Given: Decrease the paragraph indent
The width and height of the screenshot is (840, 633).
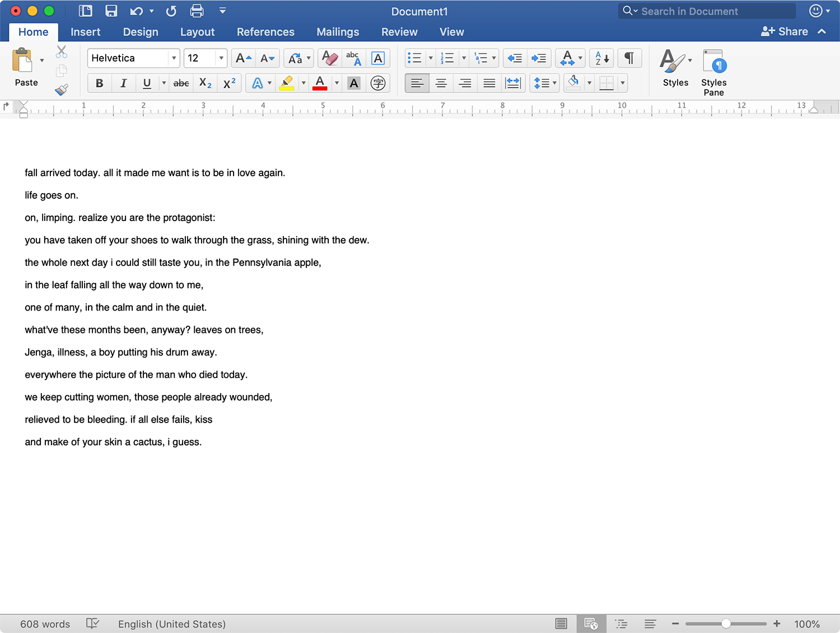Looking at the screenshot, I should 515,58.
